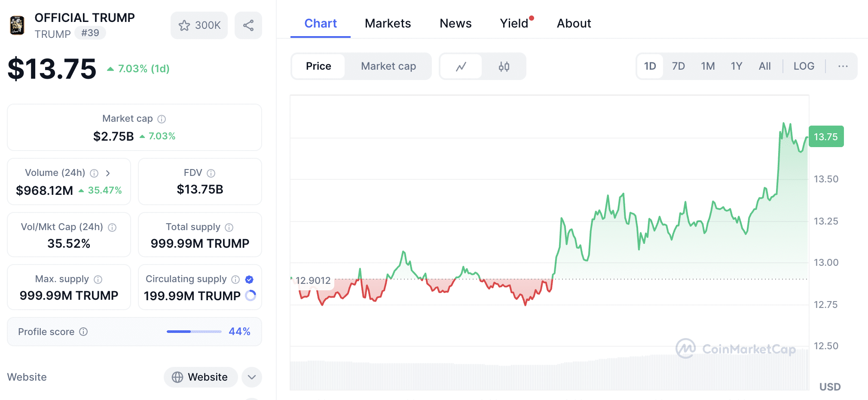Screen dimensions: 868x400
Task: Open Vol/Mkt Cap (24h) info icon
Action: click(112, 228)
